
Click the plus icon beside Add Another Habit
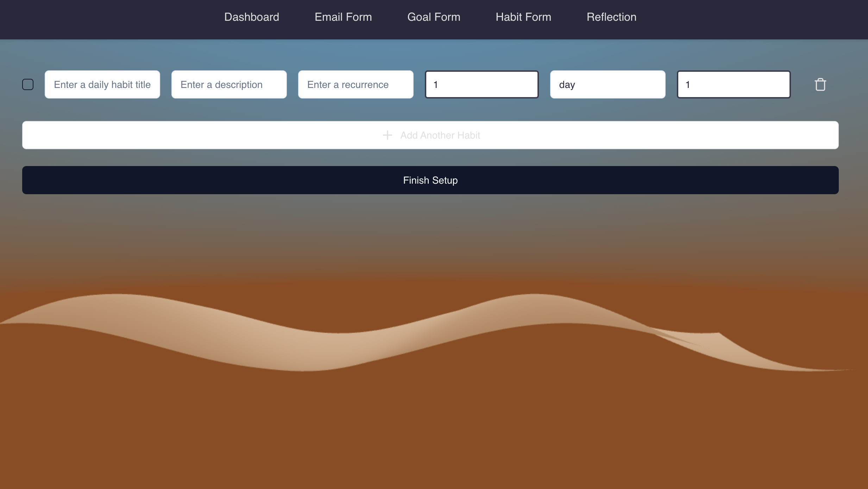[387, 135]
